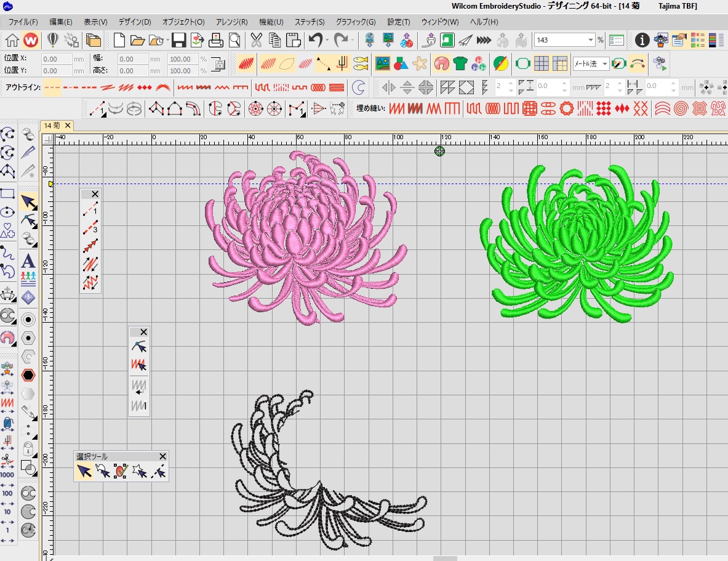This screenshot has height=561, width=728.
Task: Select the lettering A tool
Action: coord(28,261)
